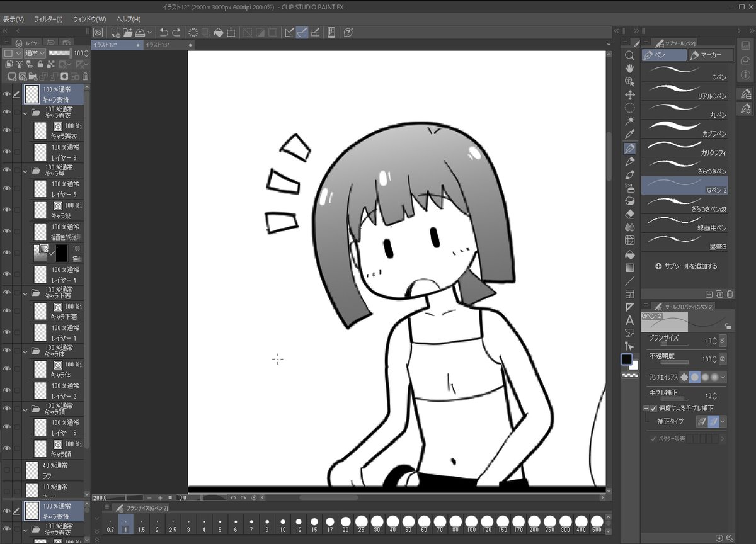This screenshot has width=756, height=544.
Task: Select the Operation object tool
Action: [629, 81]
